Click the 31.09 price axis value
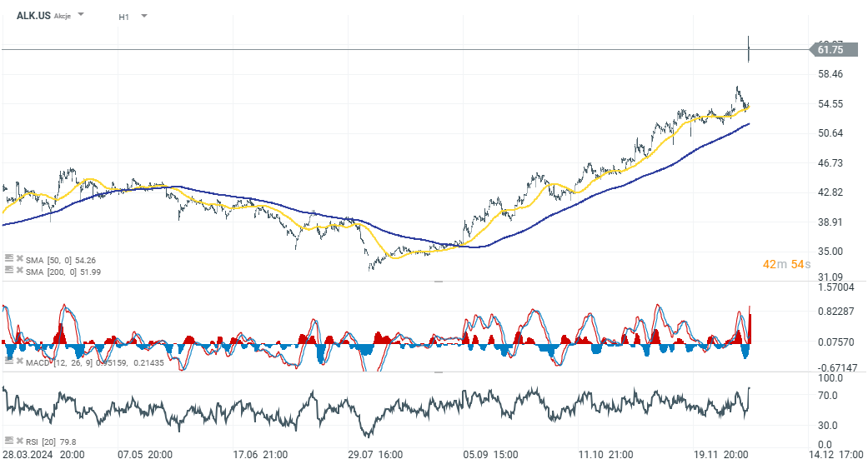 point(830,277)
